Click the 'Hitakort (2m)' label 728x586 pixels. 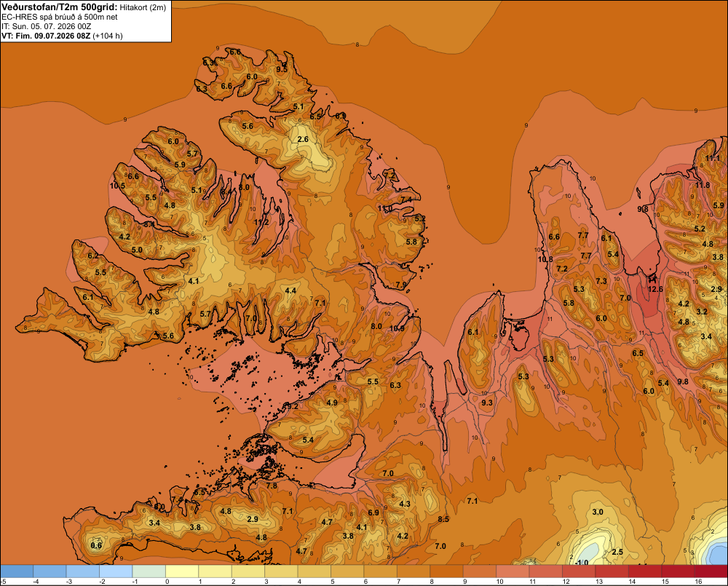pos(143,7)
